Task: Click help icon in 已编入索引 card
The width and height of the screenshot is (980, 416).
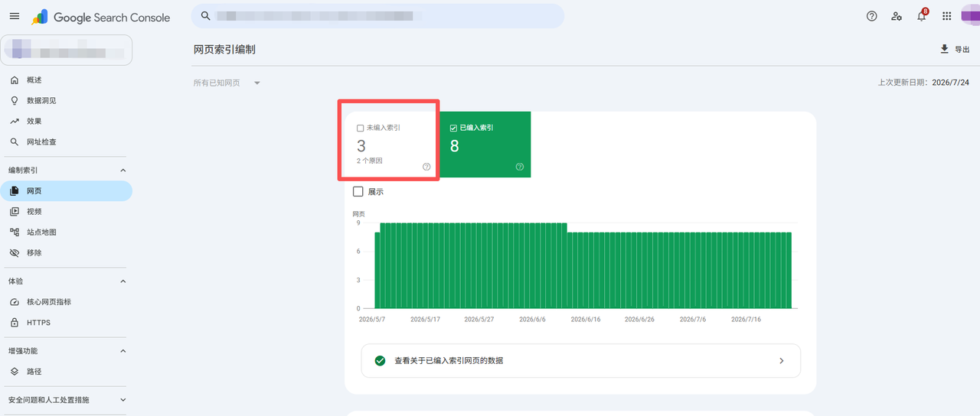Action: [x=520, y=167]
